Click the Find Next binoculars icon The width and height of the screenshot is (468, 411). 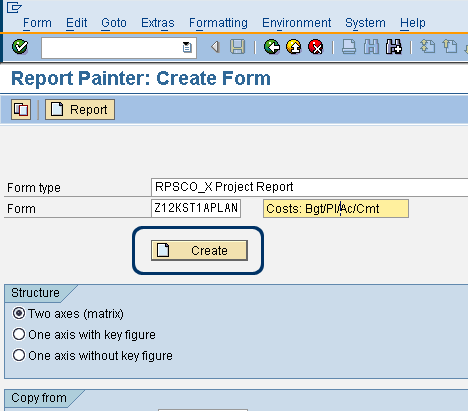pyautogui.click(x=394, y=47)
